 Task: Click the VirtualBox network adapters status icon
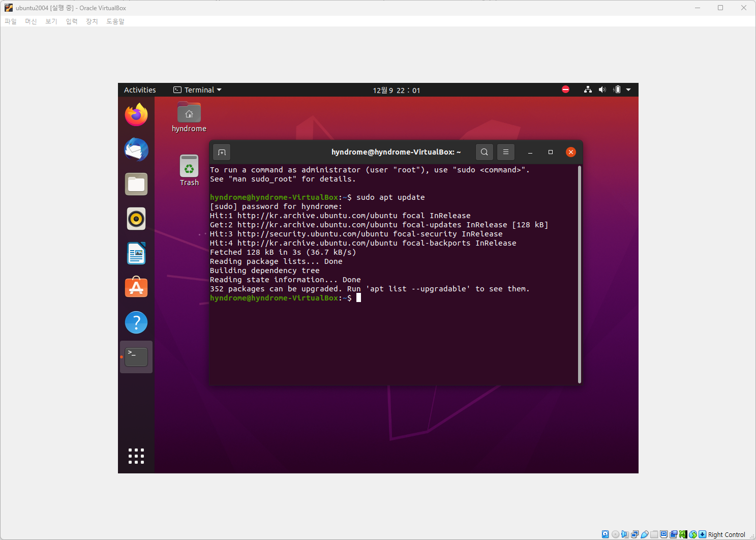634,534
